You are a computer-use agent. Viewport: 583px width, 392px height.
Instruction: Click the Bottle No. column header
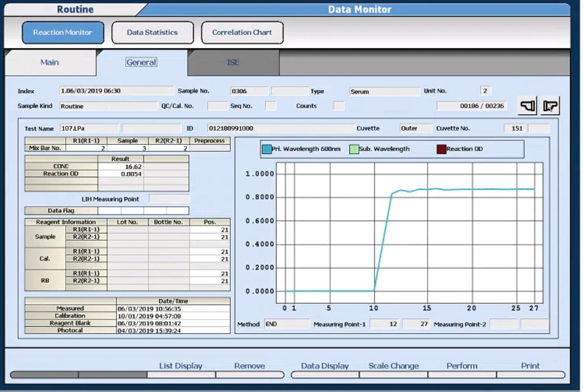pos(169,222)
